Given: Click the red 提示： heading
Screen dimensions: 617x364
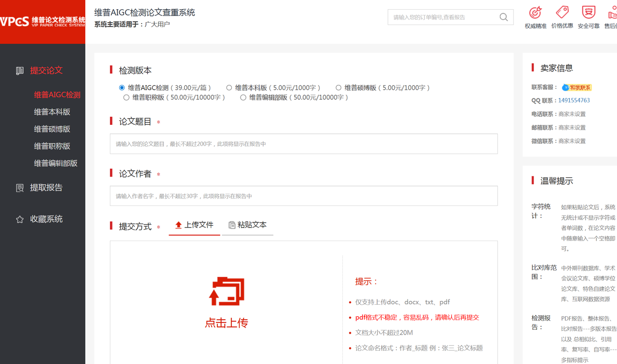Looking at the screenshot, I should point(367,282).
